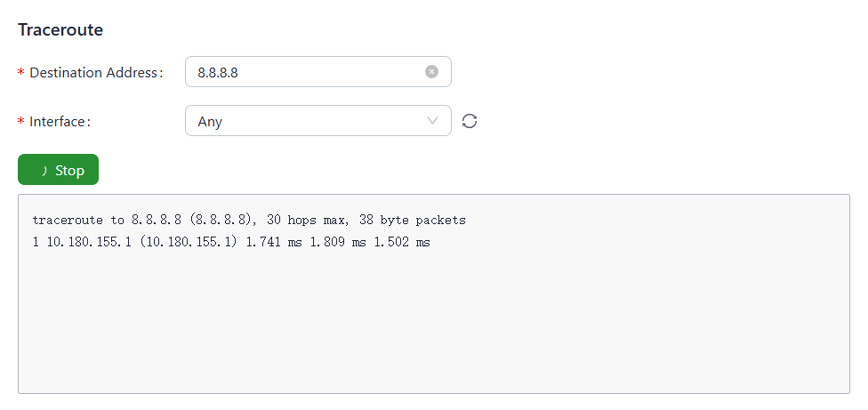
Task: Expand the Interface dropdown chevron arrow
Action: tap(433, 121)
